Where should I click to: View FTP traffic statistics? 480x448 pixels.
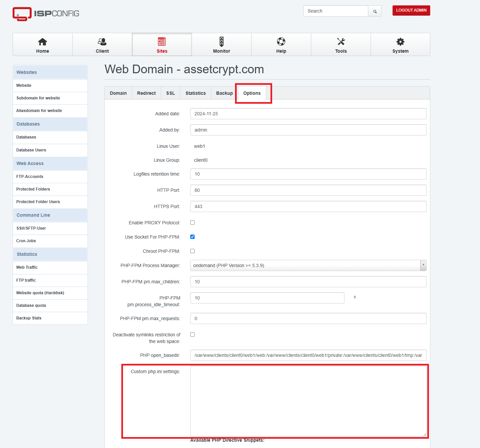50,280
